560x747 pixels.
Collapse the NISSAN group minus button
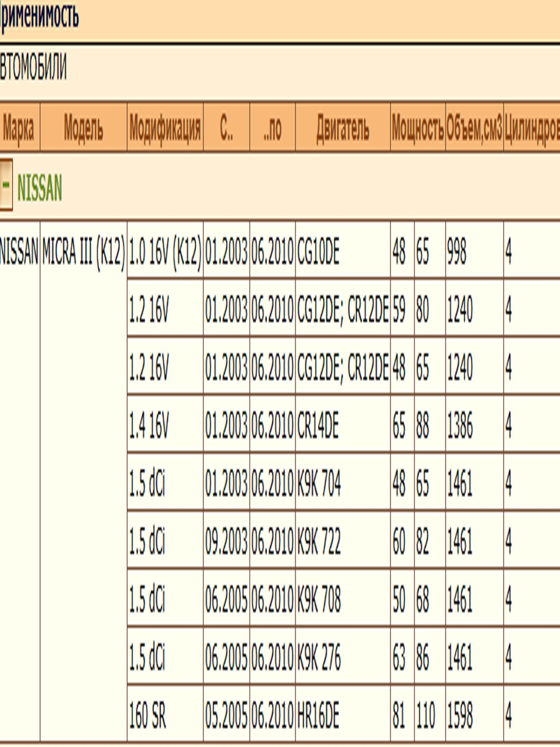(x=6, y=184)
